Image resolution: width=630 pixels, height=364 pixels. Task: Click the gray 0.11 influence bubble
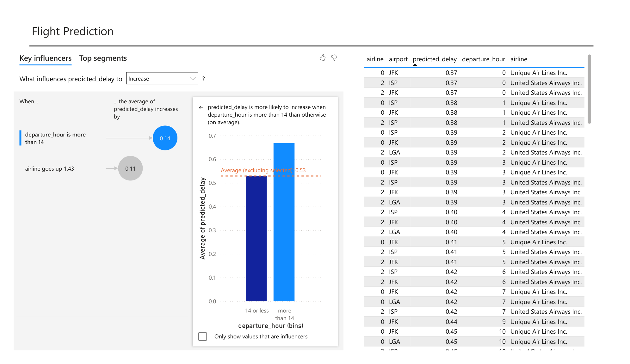click(x=130, y=168)
